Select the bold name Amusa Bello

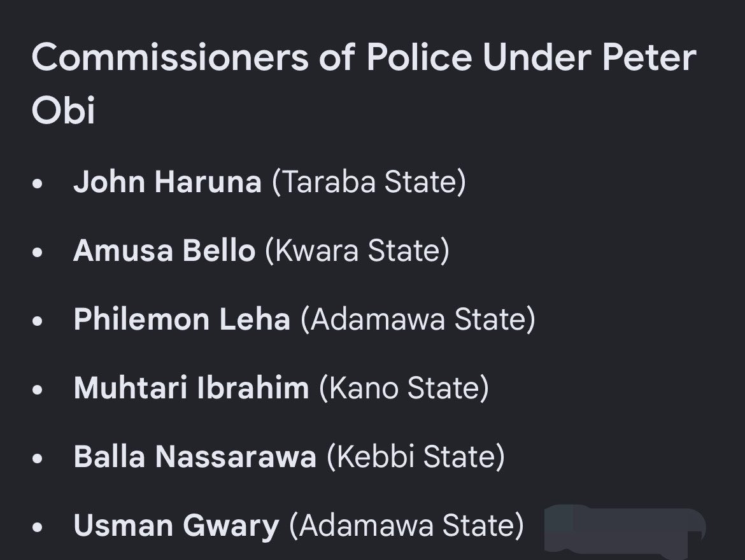pyautogui.click(x=164, y=250)
